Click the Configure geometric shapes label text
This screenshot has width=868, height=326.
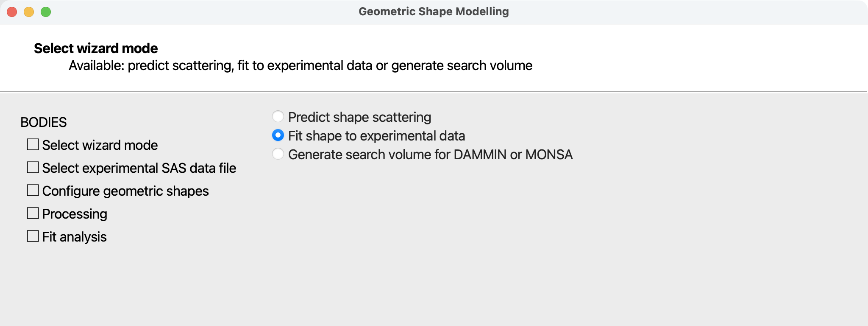pos(125,191)
